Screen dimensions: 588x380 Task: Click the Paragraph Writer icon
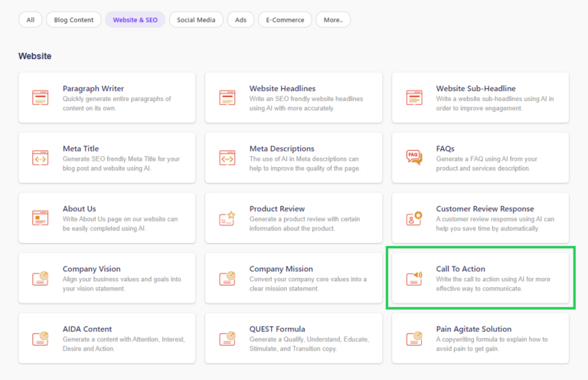click(x=41, y=97)
